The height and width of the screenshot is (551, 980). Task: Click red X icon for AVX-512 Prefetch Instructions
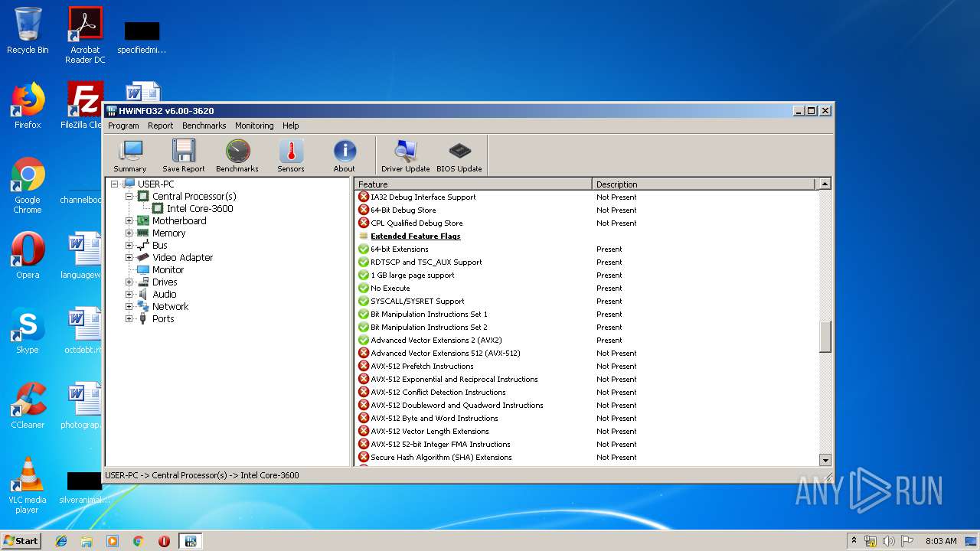pyautogui.click(x=364, y=366)
